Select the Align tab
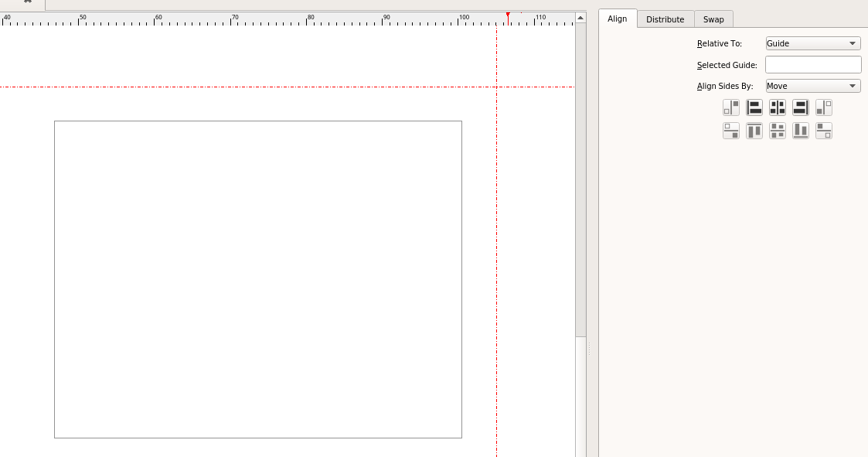 click(x=617, y=19)
